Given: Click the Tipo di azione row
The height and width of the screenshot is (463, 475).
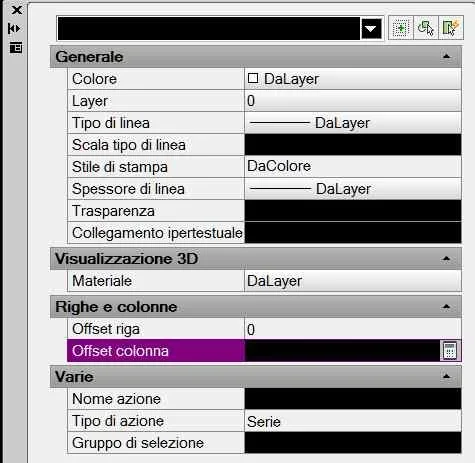Looking at the screenshot, I should click(264, 421).
